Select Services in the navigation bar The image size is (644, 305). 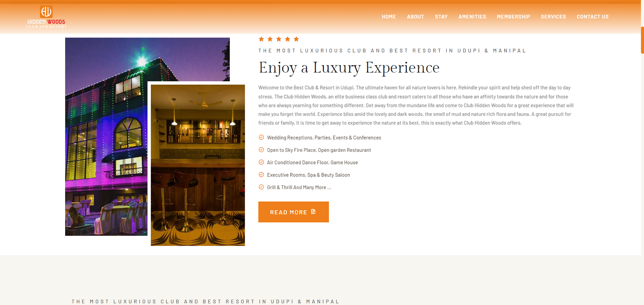[553, 17]
